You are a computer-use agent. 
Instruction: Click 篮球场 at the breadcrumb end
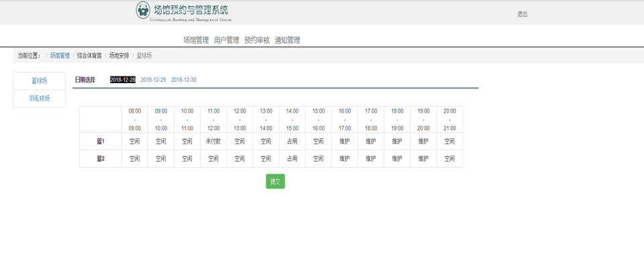144,56
